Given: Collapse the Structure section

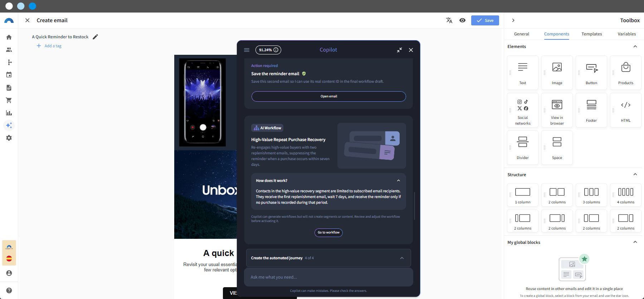Looking at the screenshot, I should [635, 174].
